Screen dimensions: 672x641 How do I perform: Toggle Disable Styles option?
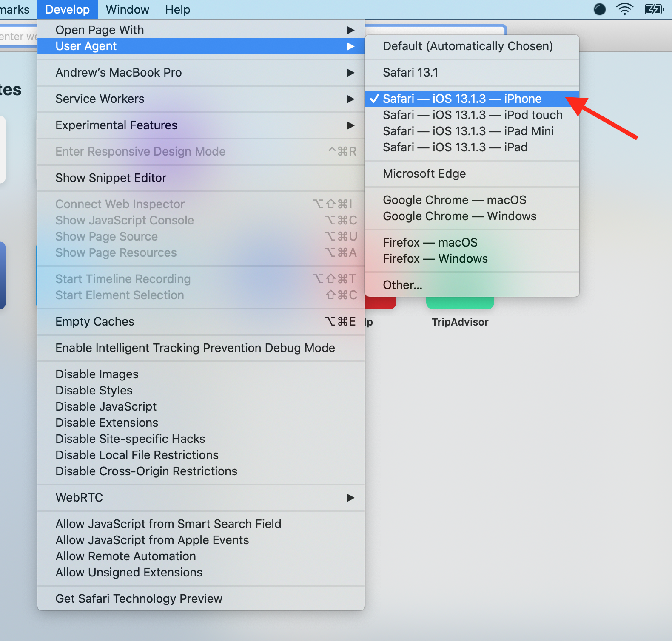tap(201, 390)
